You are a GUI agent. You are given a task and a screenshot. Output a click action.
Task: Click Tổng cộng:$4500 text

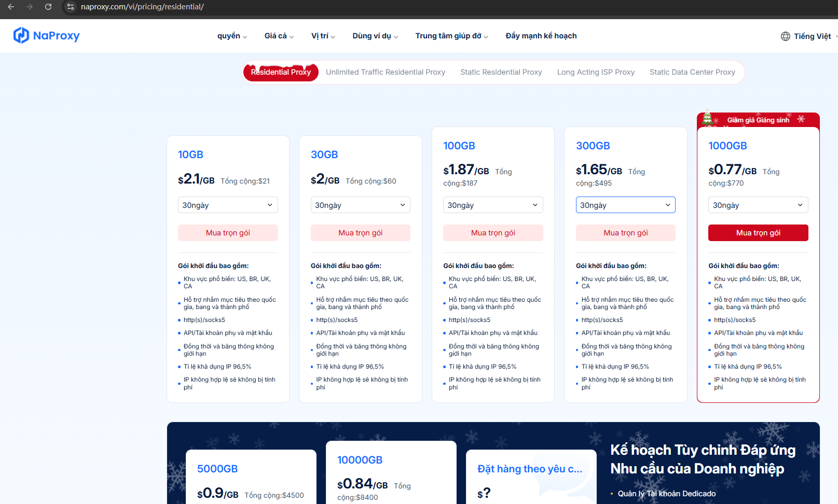coord(274,495)
